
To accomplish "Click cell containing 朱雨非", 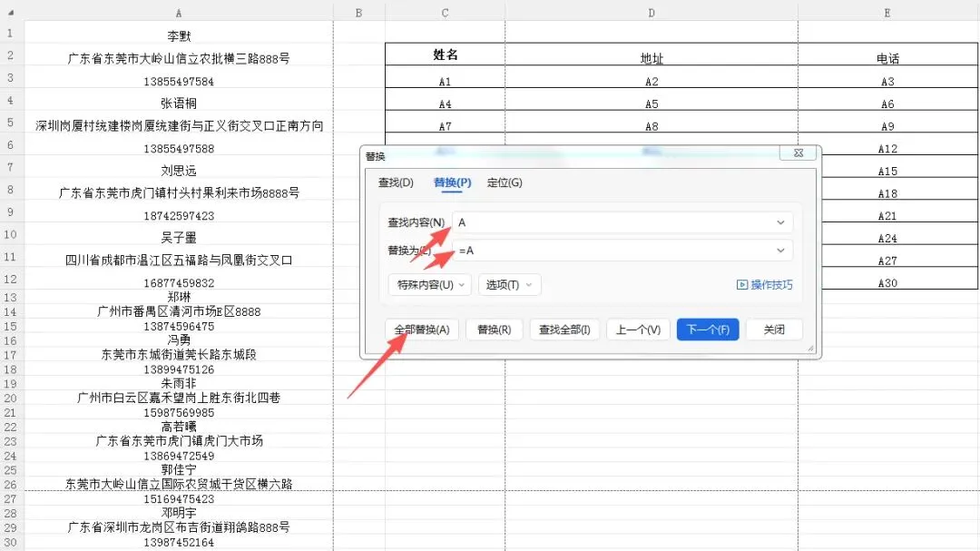I will pyautogui.click(x=179, y=383).
